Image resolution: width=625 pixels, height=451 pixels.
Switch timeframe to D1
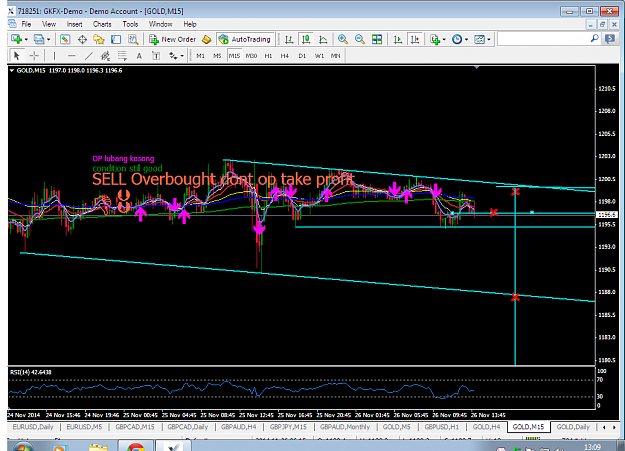click(x=302, y=56)
